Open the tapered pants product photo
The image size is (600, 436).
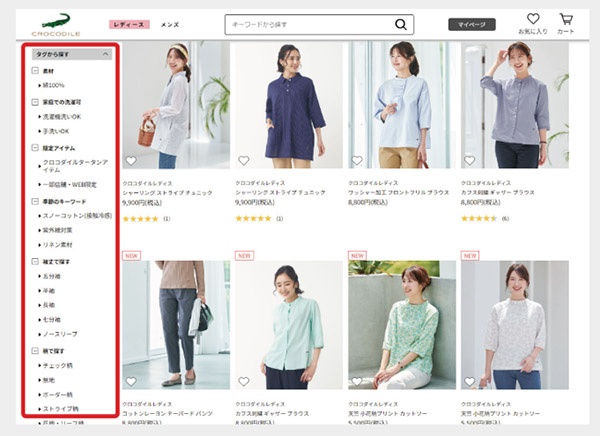coord(176,325)
